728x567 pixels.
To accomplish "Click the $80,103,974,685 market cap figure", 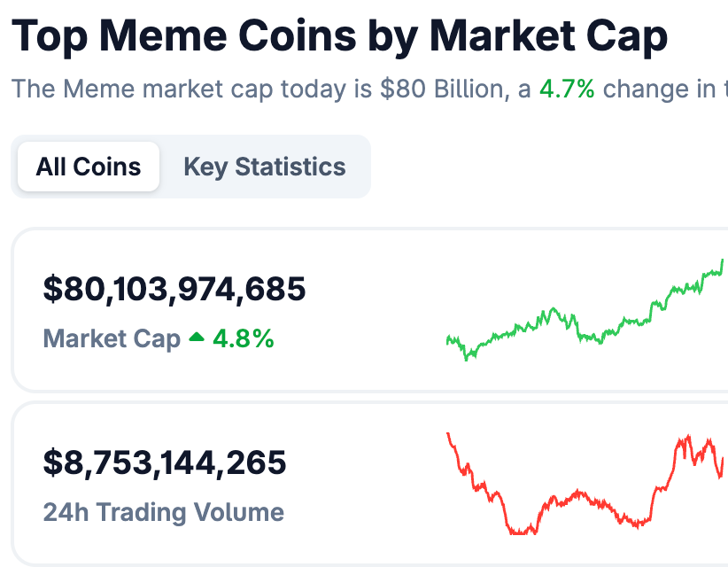I will [x=174, y=289].
